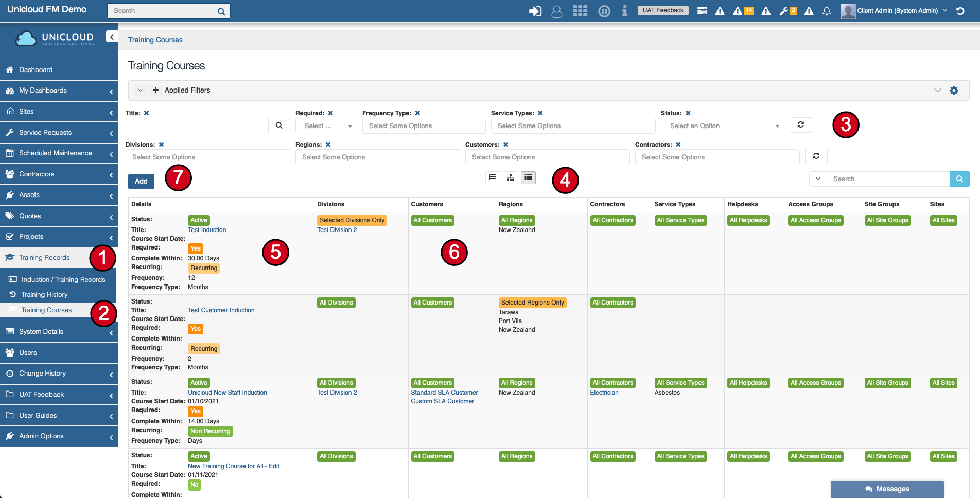Screen dimensions: 980x498
Task: Click the history refresh icon at top right
Action: click(x=960, y=11)
